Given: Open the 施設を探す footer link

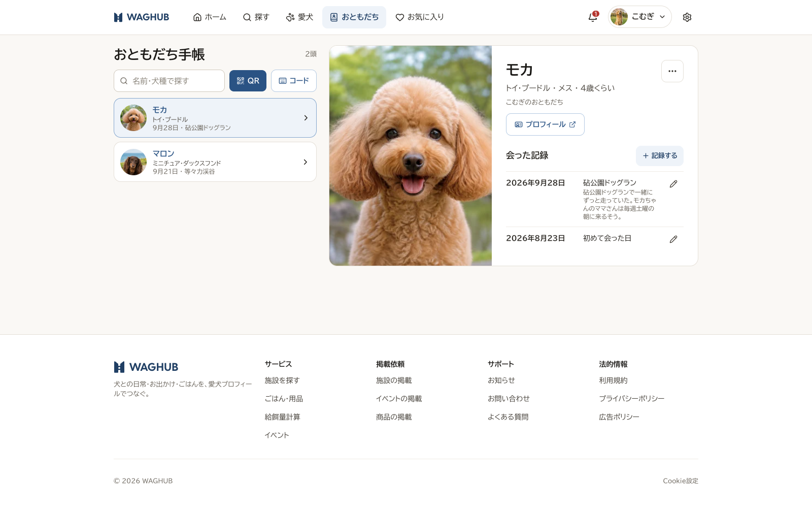Looking at the screenshot, I should (x=282, y=380).
